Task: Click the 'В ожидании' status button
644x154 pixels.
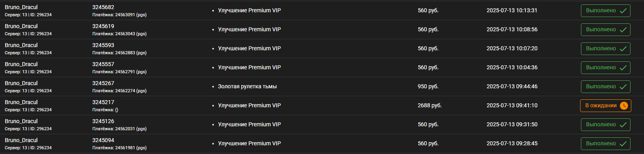Action: click(x=606, y=106)
